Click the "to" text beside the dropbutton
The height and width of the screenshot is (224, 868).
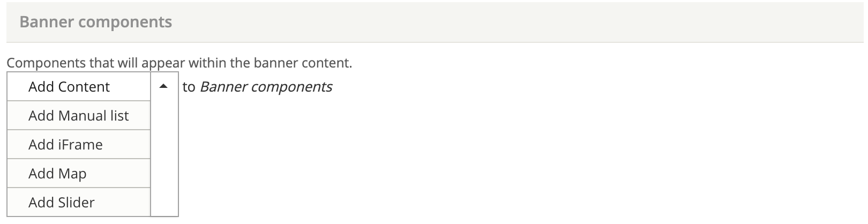tap(189, 87)
